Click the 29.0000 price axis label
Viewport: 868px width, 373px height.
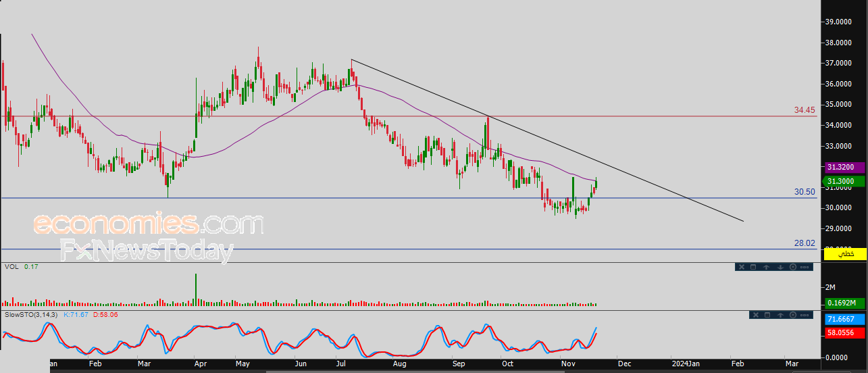pyautogui.click(x=839, y=228)
